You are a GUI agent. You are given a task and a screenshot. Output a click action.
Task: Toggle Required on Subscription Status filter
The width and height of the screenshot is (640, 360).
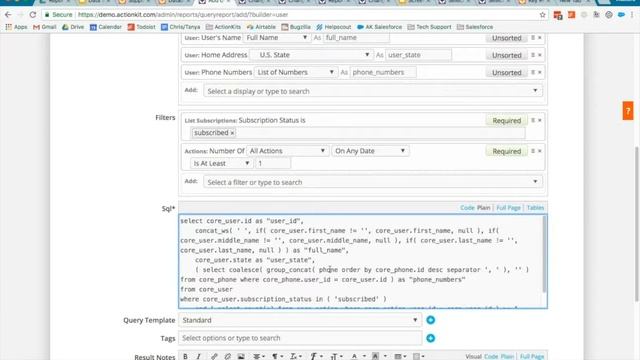[507, 120]
